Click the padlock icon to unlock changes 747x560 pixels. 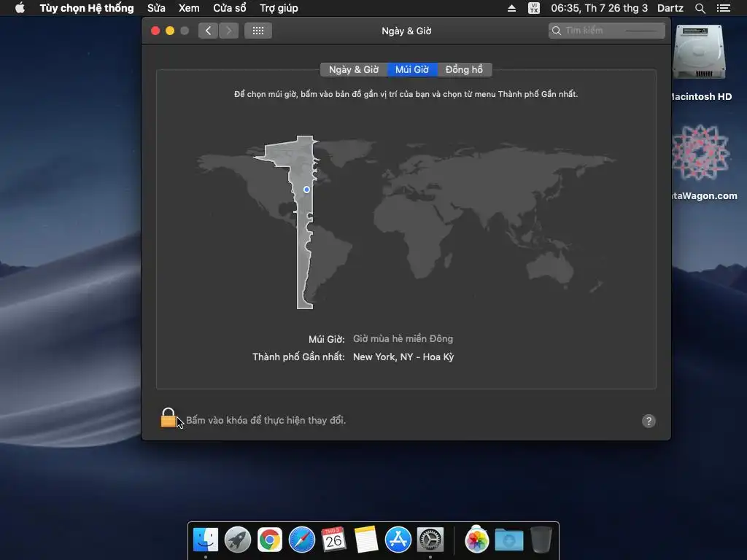[x=169, y=418]
